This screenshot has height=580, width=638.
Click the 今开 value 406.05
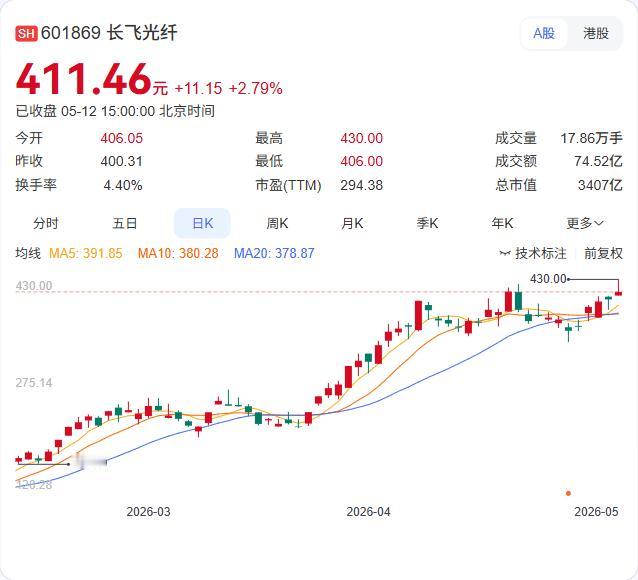pyautogui.click(x=122, y=138)
